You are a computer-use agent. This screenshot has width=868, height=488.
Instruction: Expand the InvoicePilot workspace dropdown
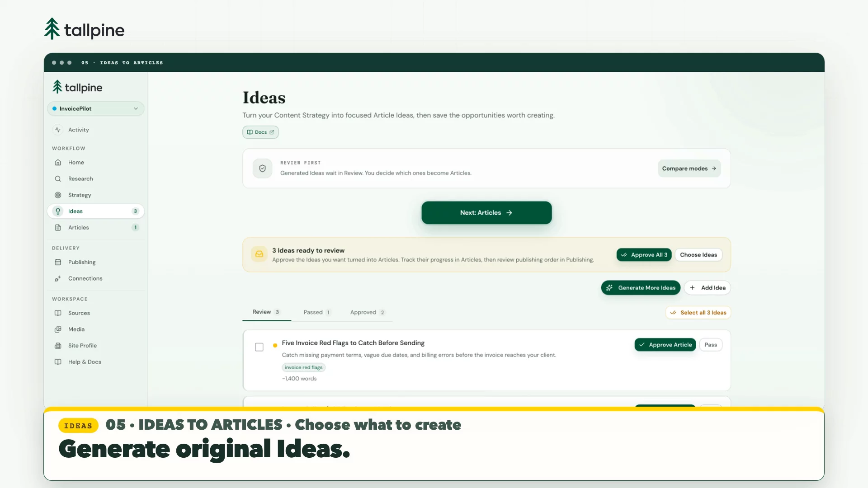(x=96, y=108)
